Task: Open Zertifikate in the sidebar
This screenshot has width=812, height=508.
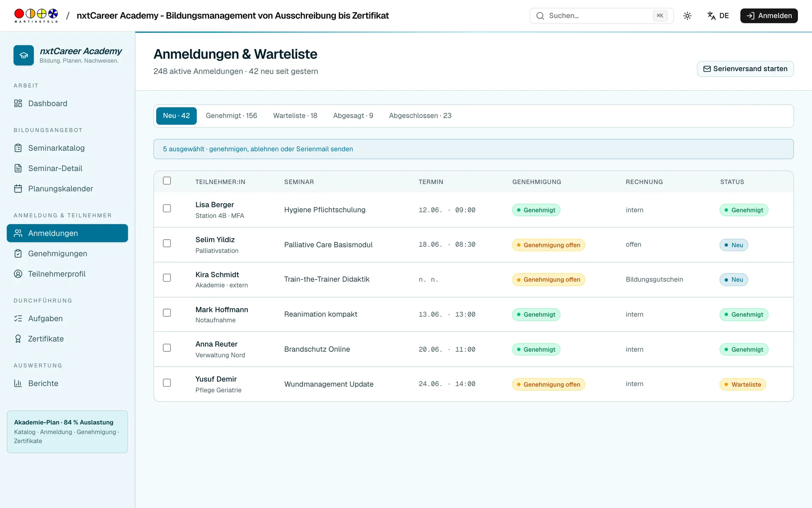Action: click(x=67, y=339)
